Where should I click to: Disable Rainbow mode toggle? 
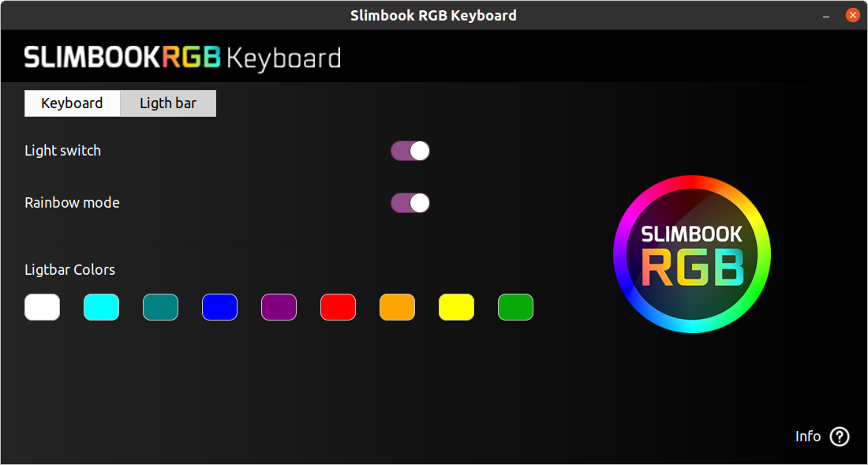click(x=410, y=203)
